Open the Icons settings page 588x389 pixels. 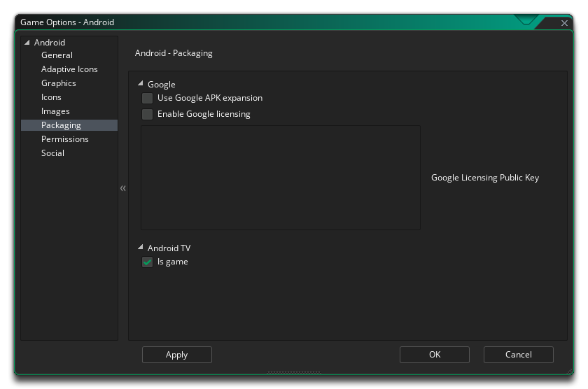coord(51,97)
